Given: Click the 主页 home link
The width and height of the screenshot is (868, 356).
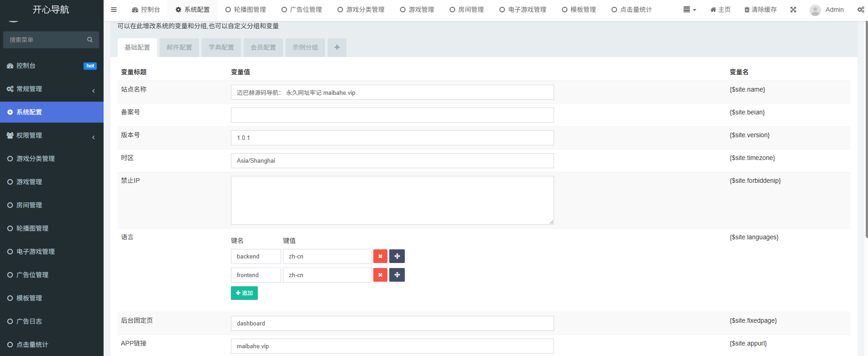Looking at the screenshot, I should pos(720,10).
